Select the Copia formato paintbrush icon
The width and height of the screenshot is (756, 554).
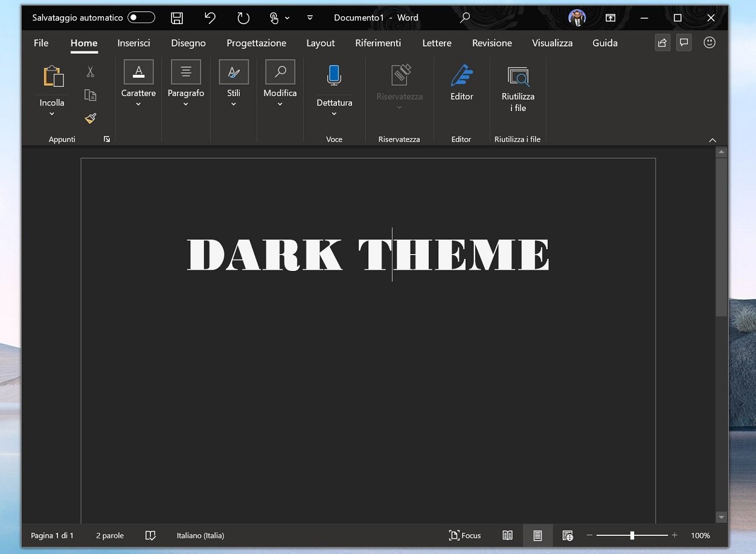click(x=91, y=118)
